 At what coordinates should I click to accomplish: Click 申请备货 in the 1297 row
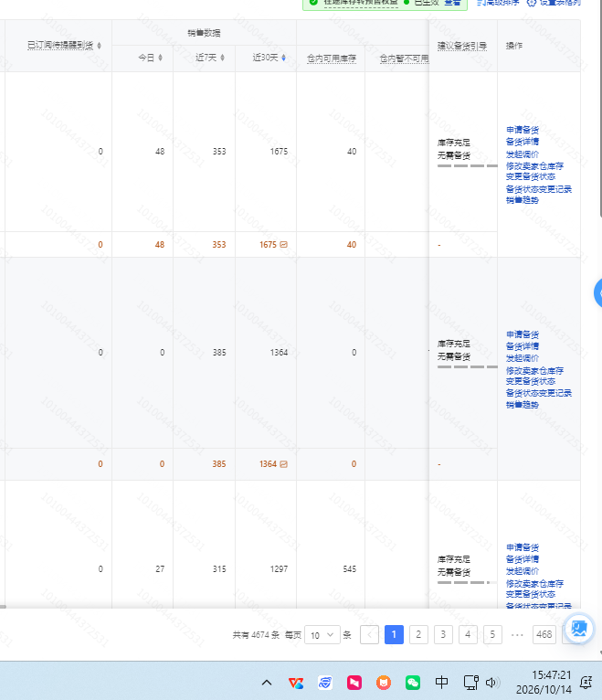click(523, 547)
